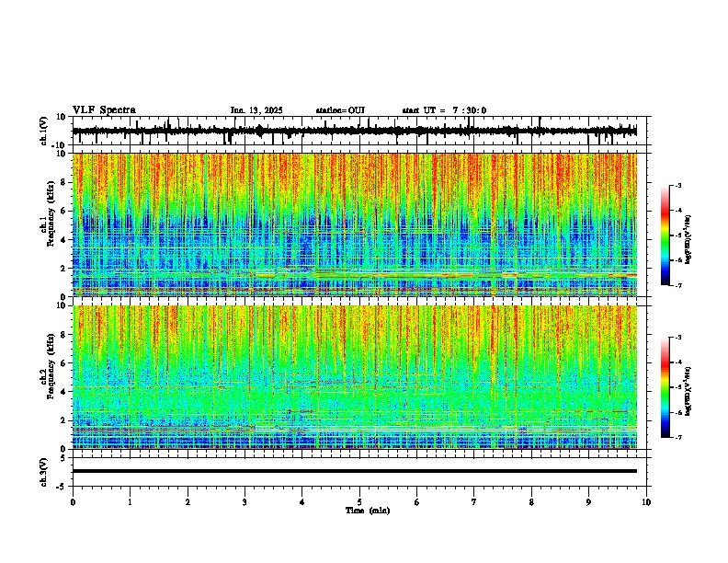This screenshot has width=728, height=563.
Task: Click the 'VLF Spectra' title text
Action: click(x=104, y=110)
